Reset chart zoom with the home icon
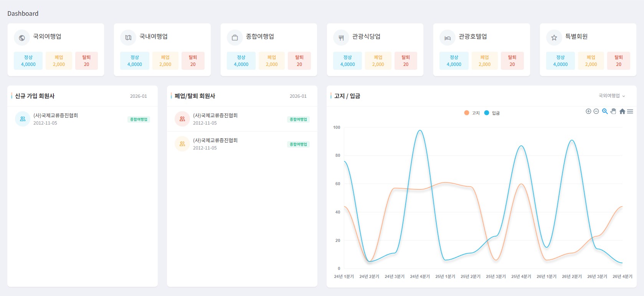The height and width of the screenshot is (296, 644). 622,111
